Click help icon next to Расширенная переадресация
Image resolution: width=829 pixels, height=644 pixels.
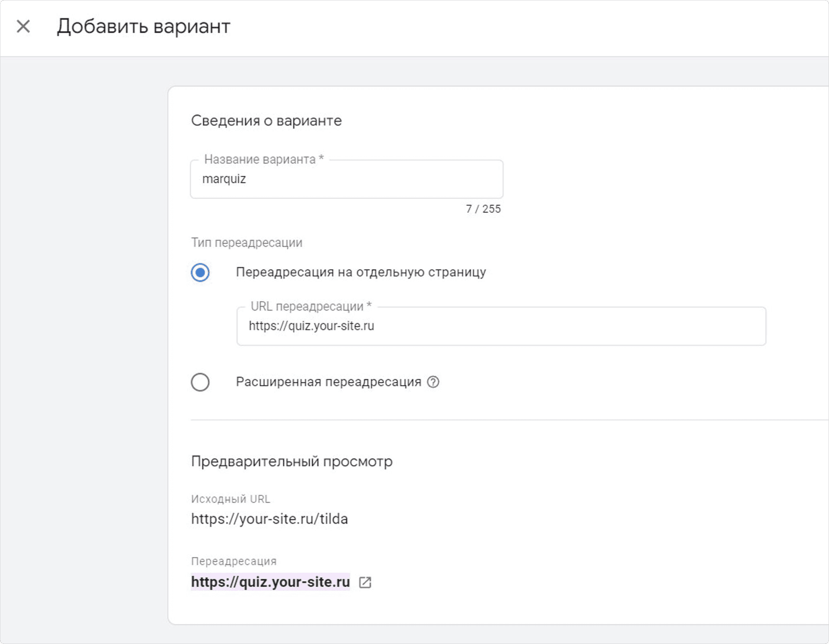point(433,382)
